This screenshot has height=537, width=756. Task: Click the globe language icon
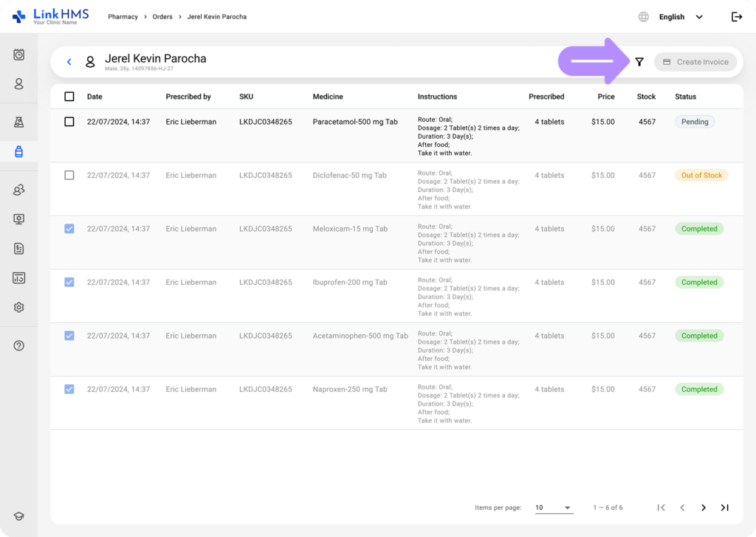[x=644, y=17]
